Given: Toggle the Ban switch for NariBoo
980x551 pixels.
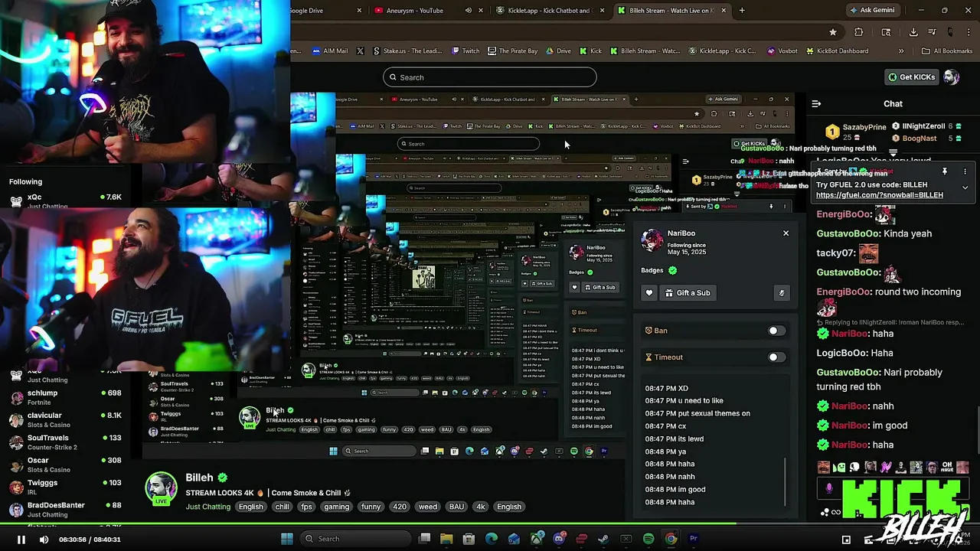Looking at the screenshot, I should [776, 331].
